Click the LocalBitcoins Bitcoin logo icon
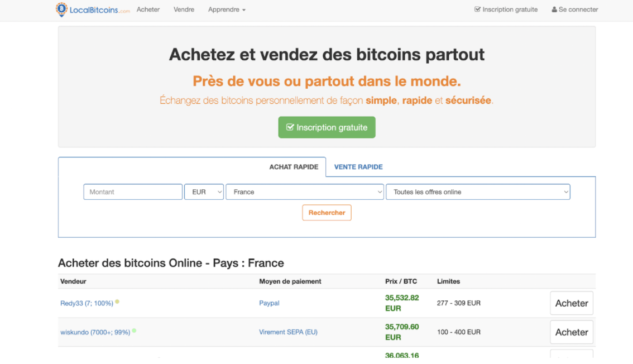The image size is (633, 364). pos(61,9)
